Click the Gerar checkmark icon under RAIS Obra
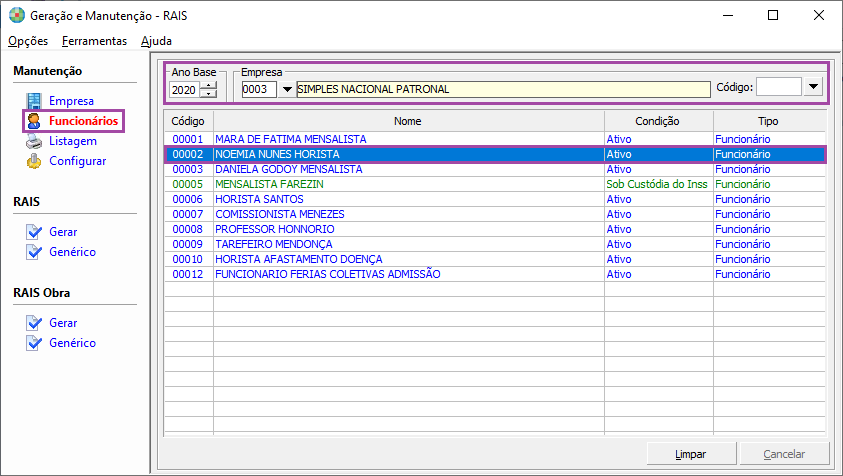 34,323
